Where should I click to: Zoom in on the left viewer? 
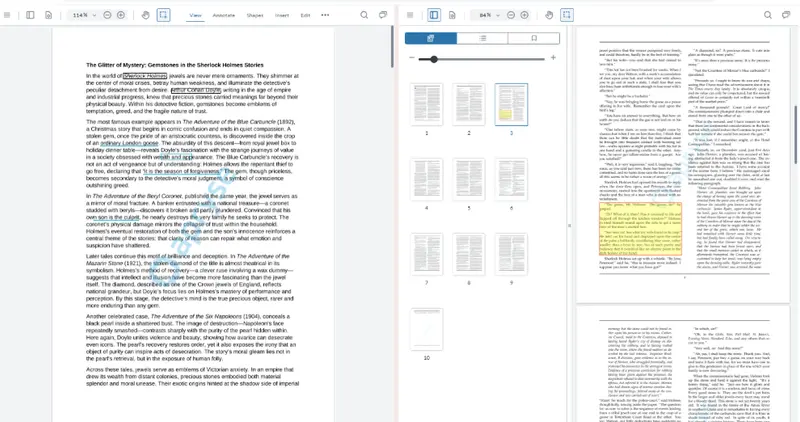pos(121,15)
